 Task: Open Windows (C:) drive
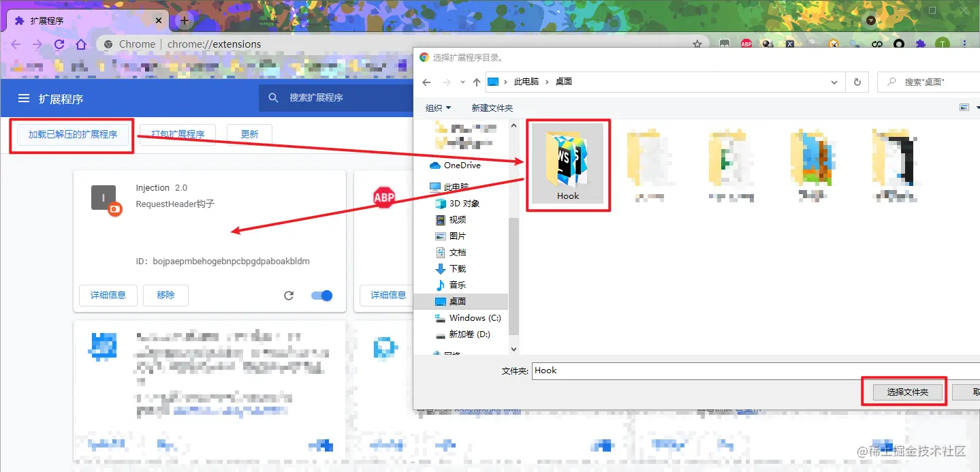click(x=468, y=317)
